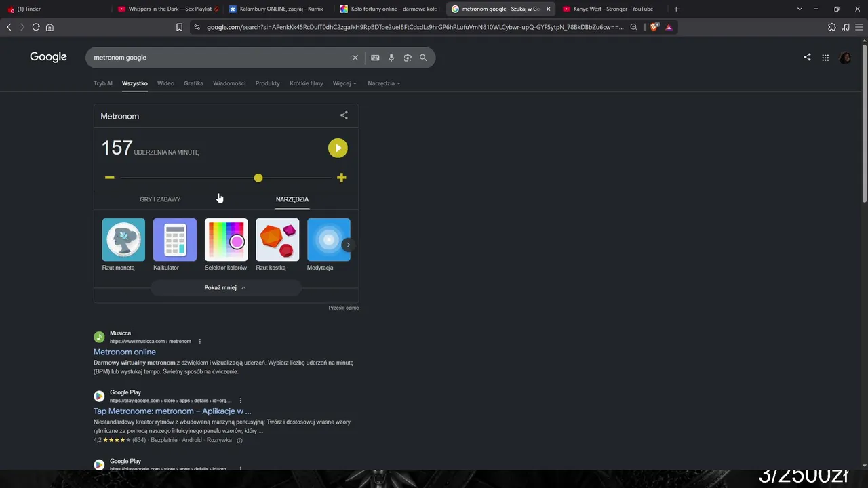Image resolution: width=868 pixels, height=488 pixels.
Task: Switch to the GRY I ZABAWY tab
Action: point(160,199)
